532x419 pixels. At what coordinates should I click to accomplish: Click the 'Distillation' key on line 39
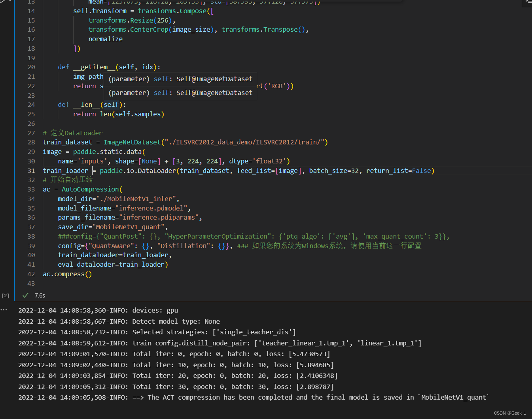[184, 246]
